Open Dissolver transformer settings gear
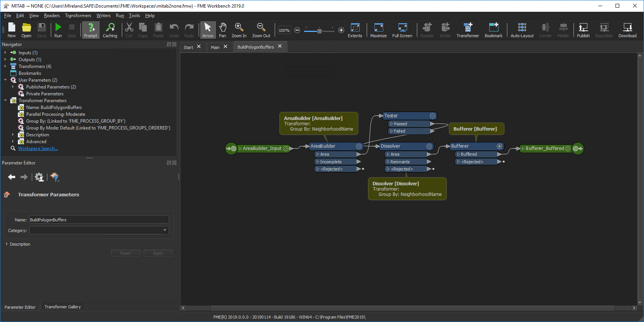 coord(429,146)
